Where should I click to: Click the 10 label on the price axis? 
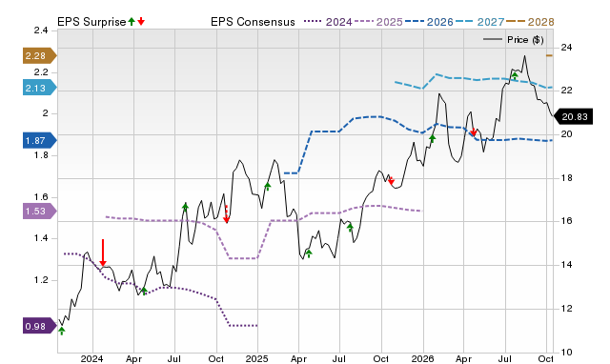566,353
